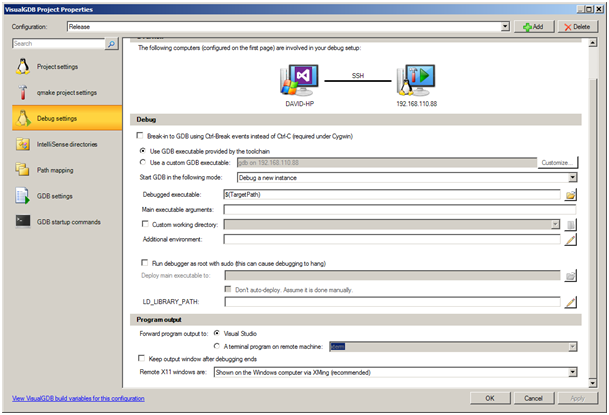Click the vertical scrollbar thumb
The height and width of the screenshot is (415, 609).
tap(593, 227)
